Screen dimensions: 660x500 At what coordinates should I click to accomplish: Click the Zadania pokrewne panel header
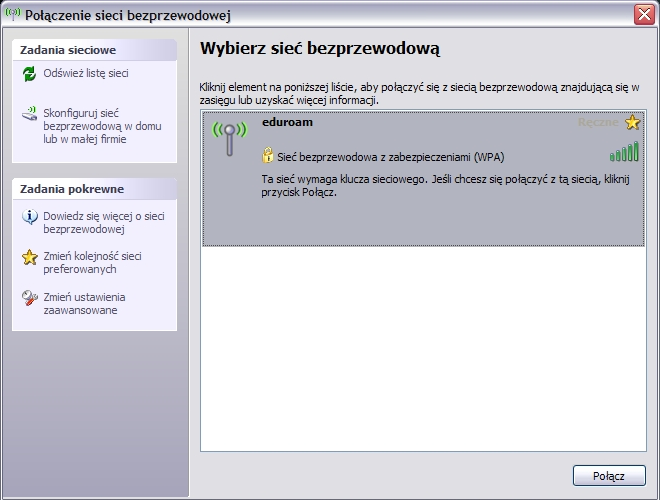click(x=94, y=189)
